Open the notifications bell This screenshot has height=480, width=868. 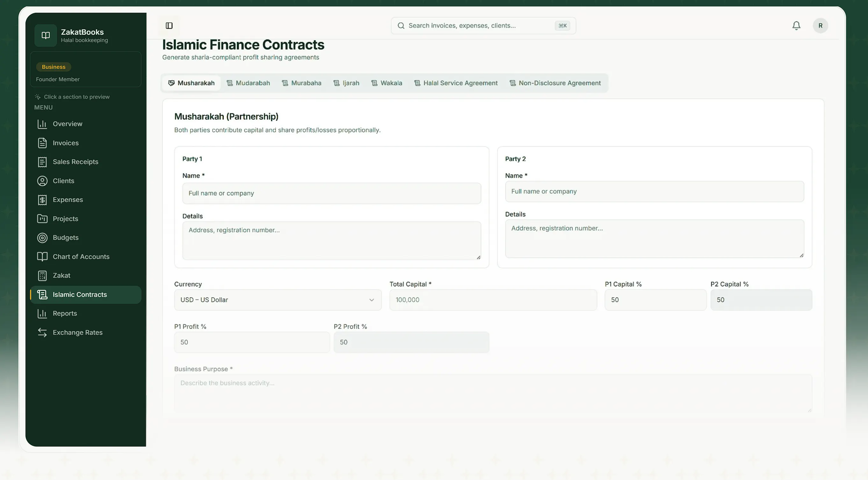pyautogui.click(x=796, y=25)
